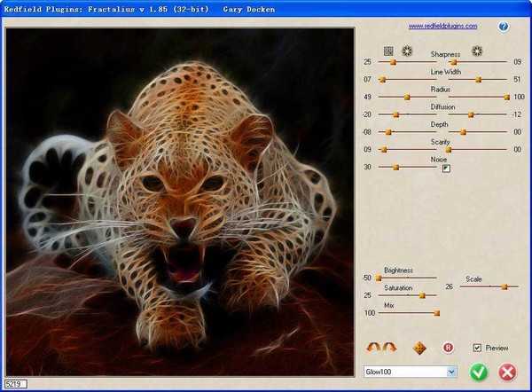Screen dimensions: 532x392
Task: Click the Brightness slider handle
Action: [x=379, y=278]
